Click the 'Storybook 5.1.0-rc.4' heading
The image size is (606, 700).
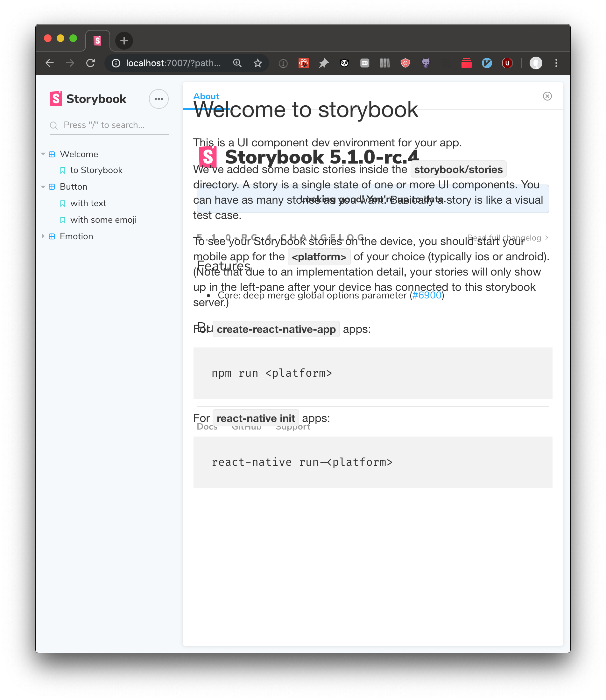(321, 157)
